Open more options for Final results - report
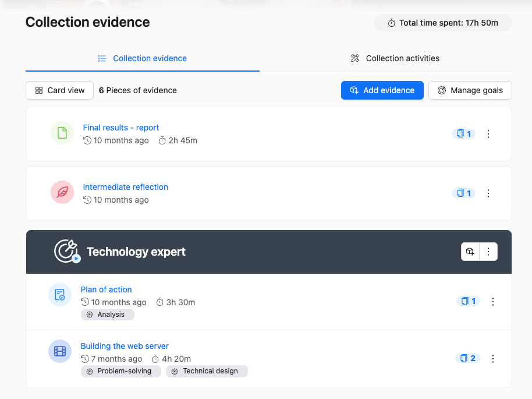Viewport: 532px width, 399px height. tap(488, 134)
